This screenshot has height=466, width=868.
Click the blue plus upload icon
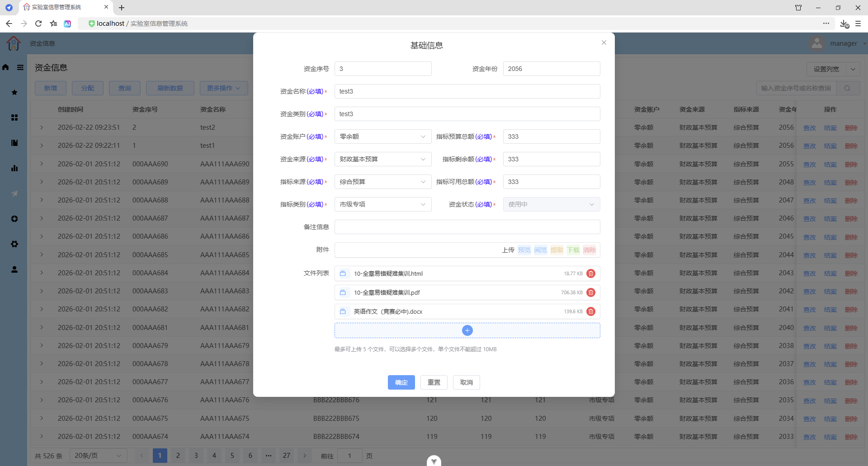[467, 330]
